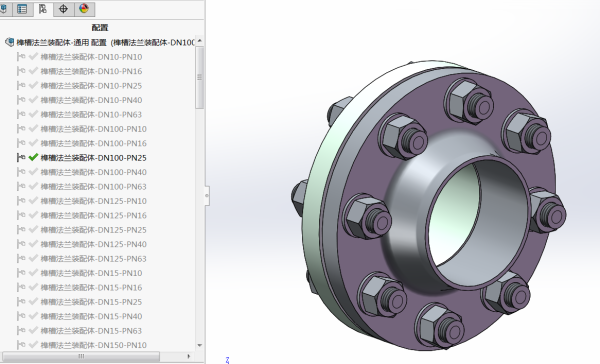Click the horizontal scrollbar thumb below the tree
Viewport: 600px width, 364px height.
tap(81, 356)
